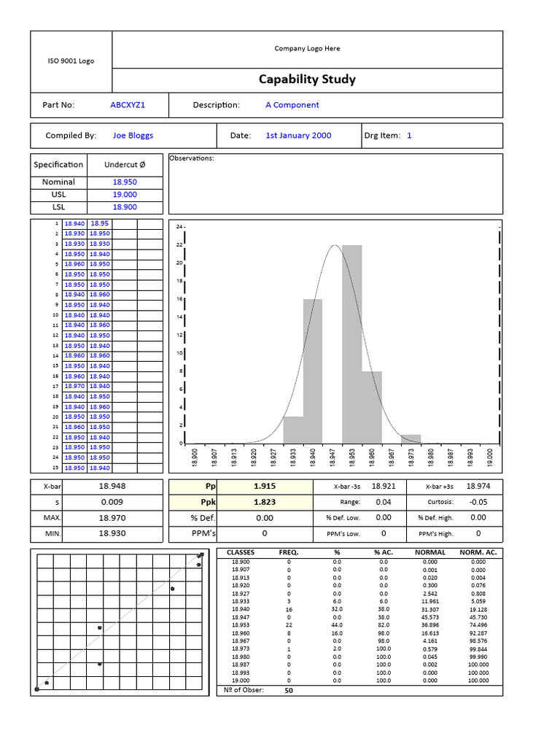Click the X-bar +3s value 18.974
The width and height of the screenshot is (560, 747).
coord(478,487)
